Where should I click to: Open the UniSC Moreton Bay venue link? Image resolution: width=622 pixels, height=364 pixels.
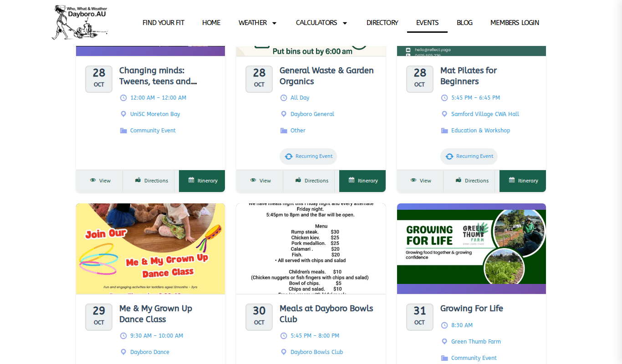(155, 114)
